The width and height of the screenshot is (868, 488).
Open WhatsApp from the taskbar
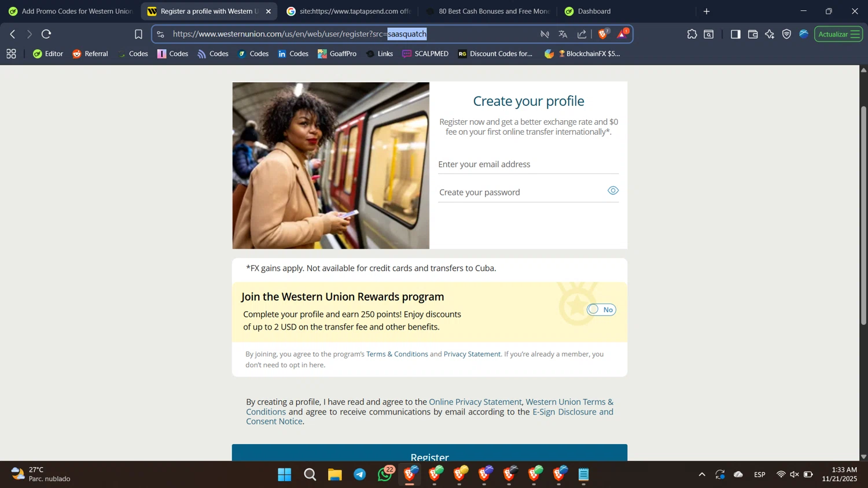(x=385, y=475)
